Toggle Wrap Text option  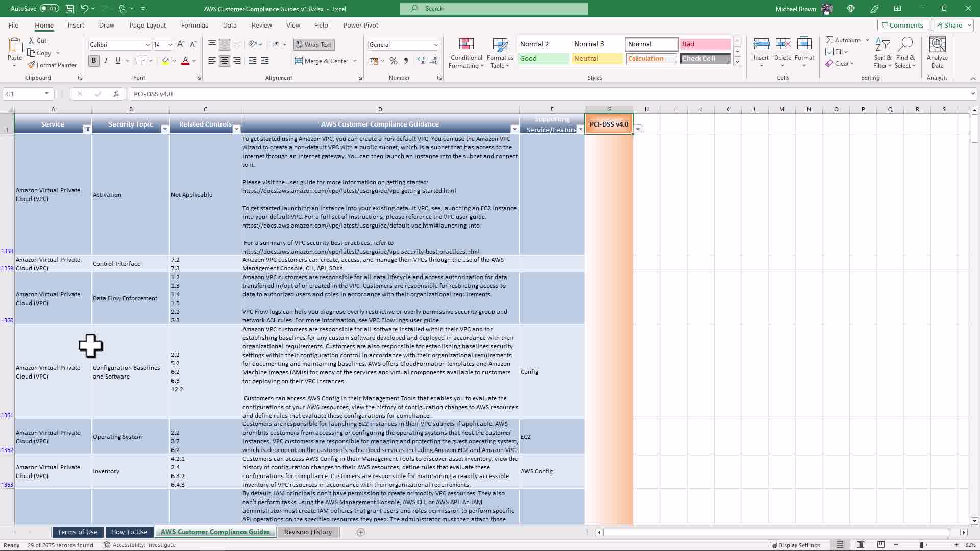tap(314, 45)
